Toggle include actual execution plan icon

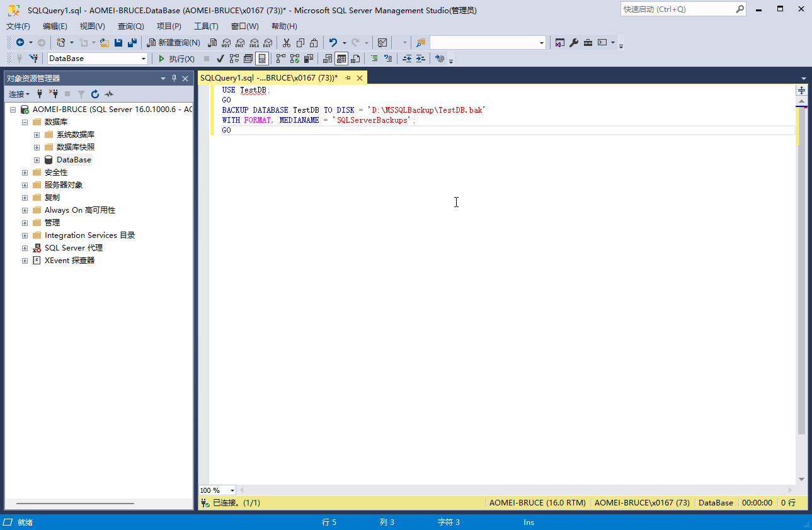281,59
